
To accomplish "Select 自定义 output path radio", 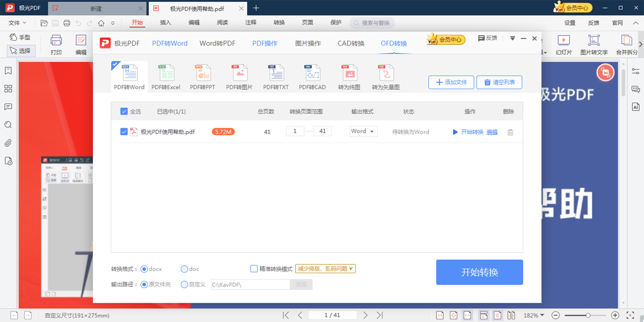I will pos(185,284).
